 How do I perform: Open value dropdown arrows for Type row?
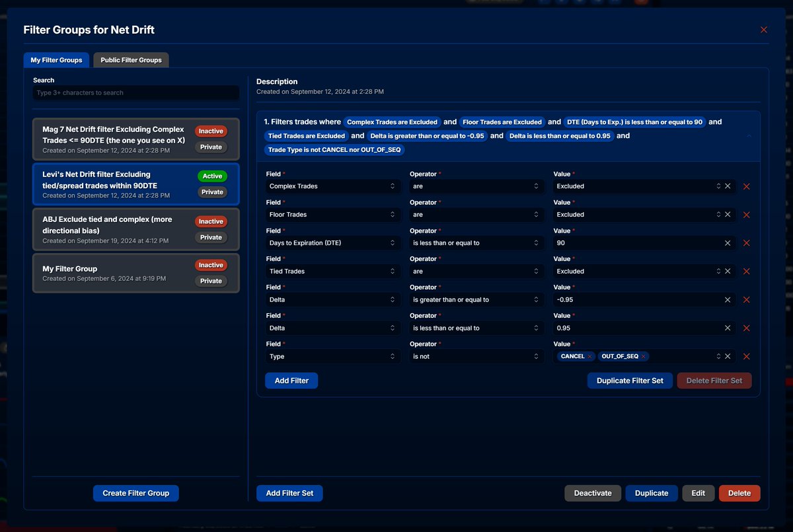click(x=719, y=356)
